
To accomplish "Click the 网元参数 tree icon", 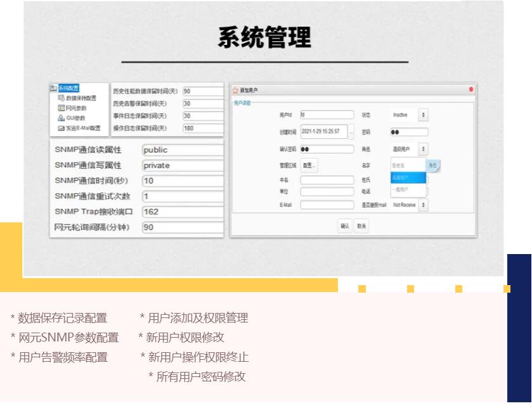I will point(61,108).
